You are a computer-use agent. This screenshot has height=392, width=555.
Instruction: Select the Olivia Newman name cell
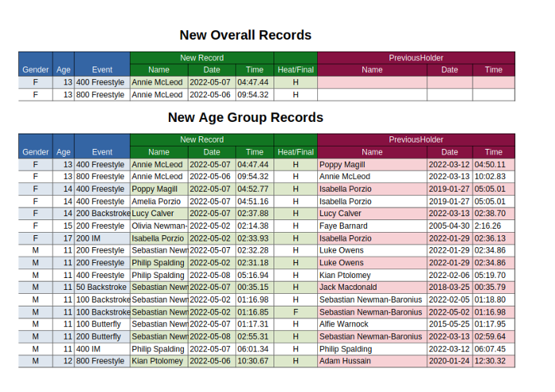click(159, 226)
